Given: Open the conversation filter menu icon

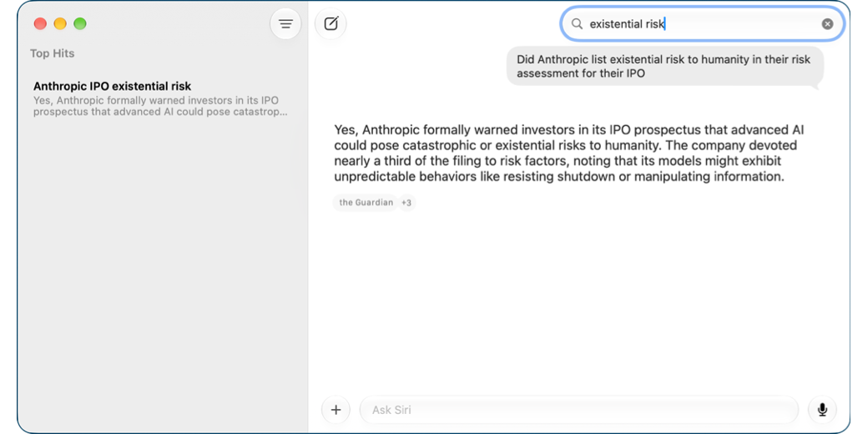Looking at the screenshot, I should [285, 24].
